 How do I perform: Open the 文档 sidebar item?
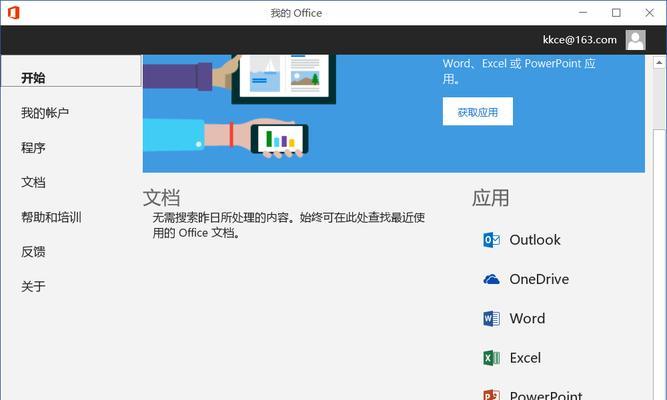tap(33, 182)
